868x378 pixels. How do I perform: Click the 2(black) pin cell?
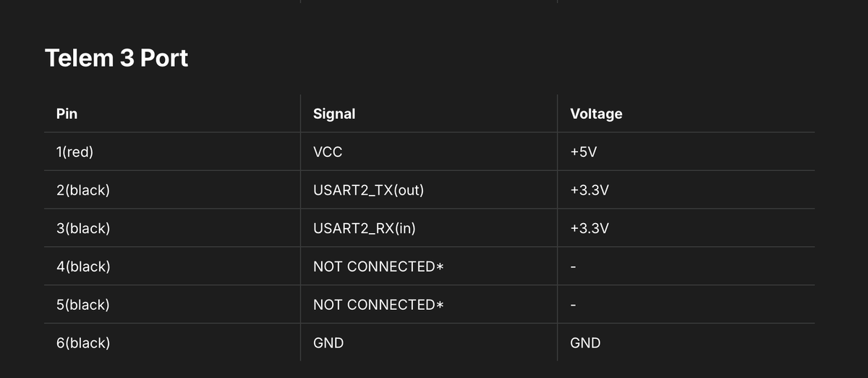(x=83, y=190)
